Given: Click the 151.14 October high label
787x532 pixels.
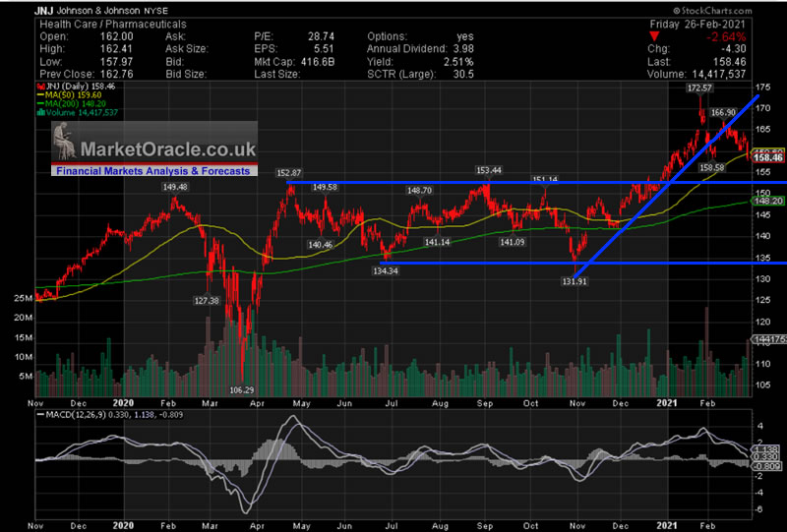Looking at the screenshot, I should pos(545,179).
